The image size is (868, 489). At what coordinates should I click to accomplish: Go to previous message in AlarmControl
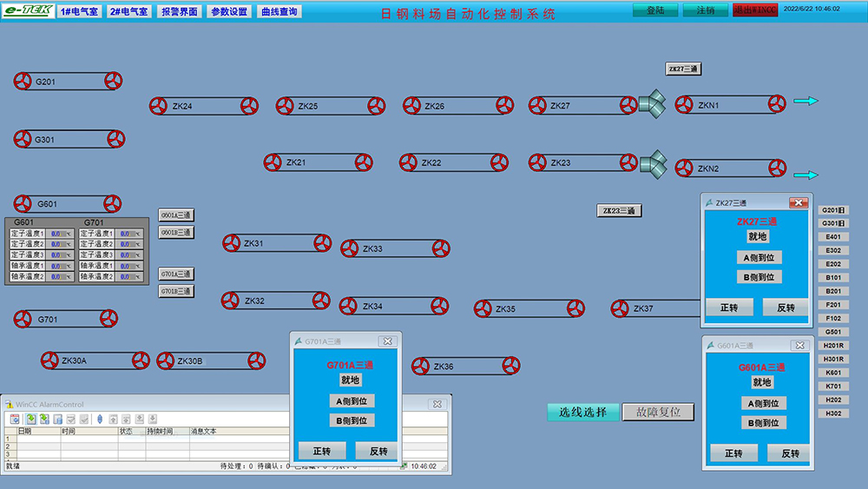(x=126, y=420)
